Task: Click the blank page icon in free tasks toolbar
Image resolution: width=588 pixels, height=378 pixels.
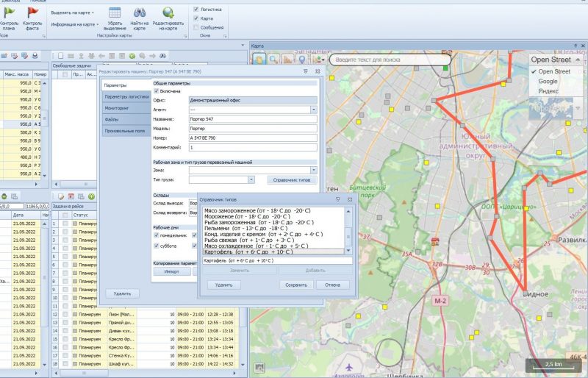Action: pyautogui.click(x=61, y=56)
